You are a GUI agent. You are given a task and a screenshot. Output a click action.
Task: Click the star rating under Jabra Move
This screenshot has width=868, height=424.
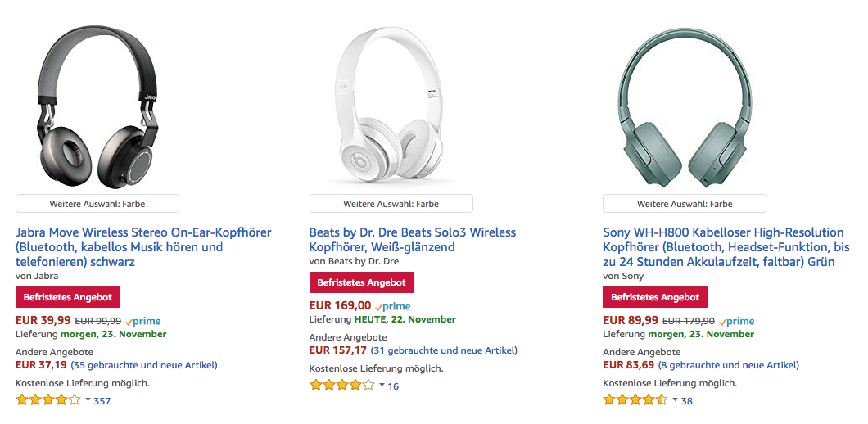pos(48,400)
